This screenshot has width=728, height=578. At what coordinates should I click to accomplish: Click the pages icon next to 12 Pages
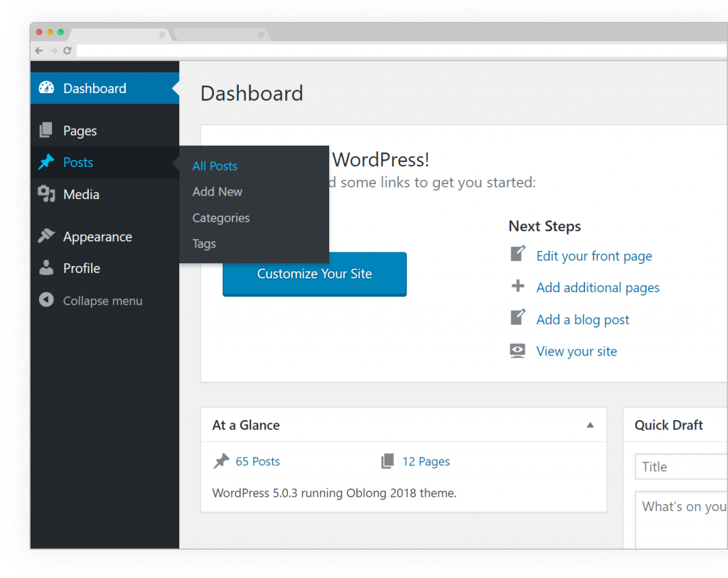click(387, 461)
